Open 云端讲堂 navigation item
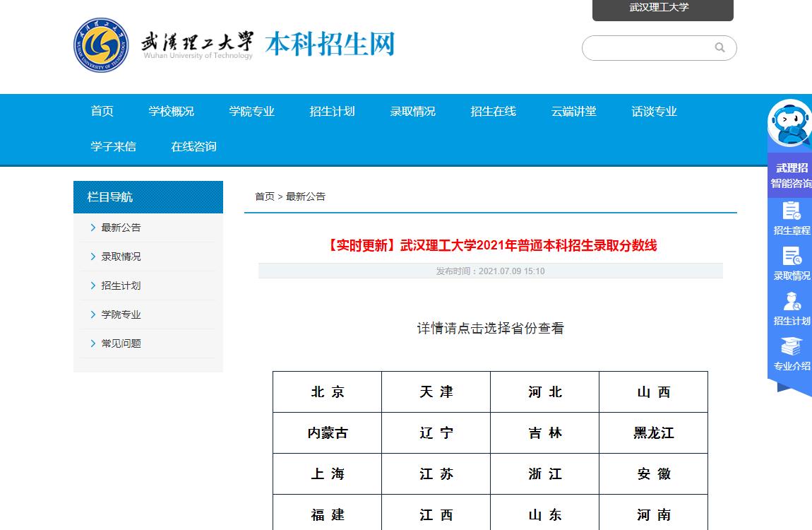The image size is (812, 530). (574, 112)
